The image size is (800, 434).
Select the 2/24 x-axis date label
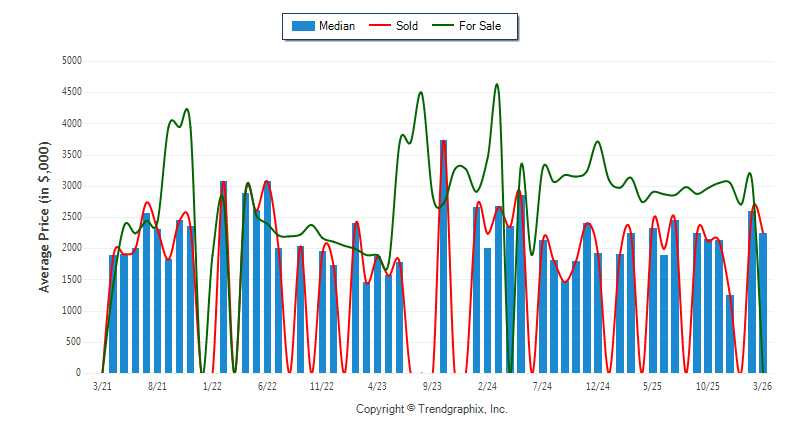[x=487, y=385]
